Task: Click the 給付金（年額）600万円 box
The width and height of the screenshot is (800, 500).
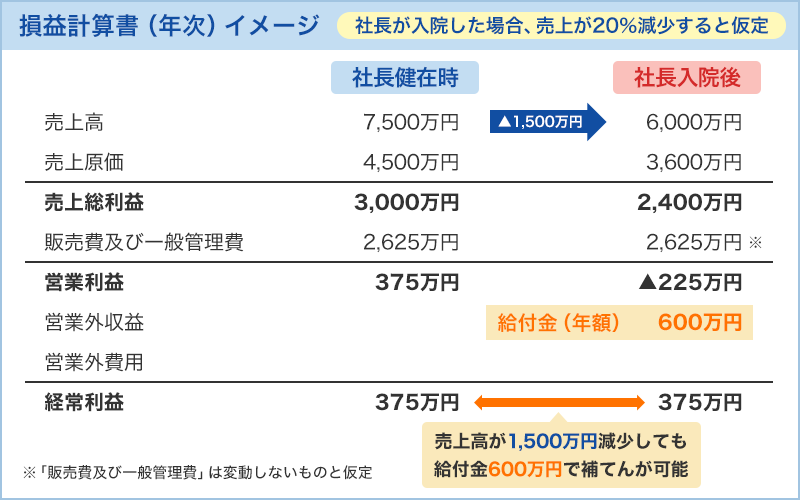Action: [618, 322]
